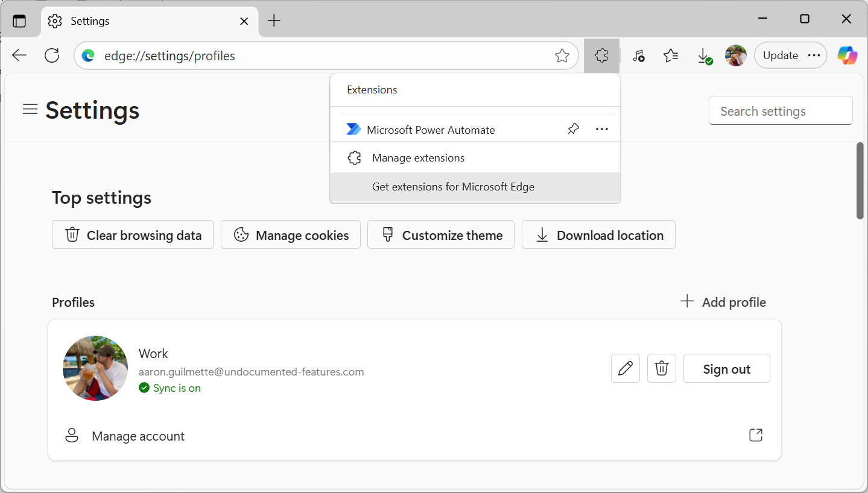Favorite this page using the star icon

click(562, 55)
